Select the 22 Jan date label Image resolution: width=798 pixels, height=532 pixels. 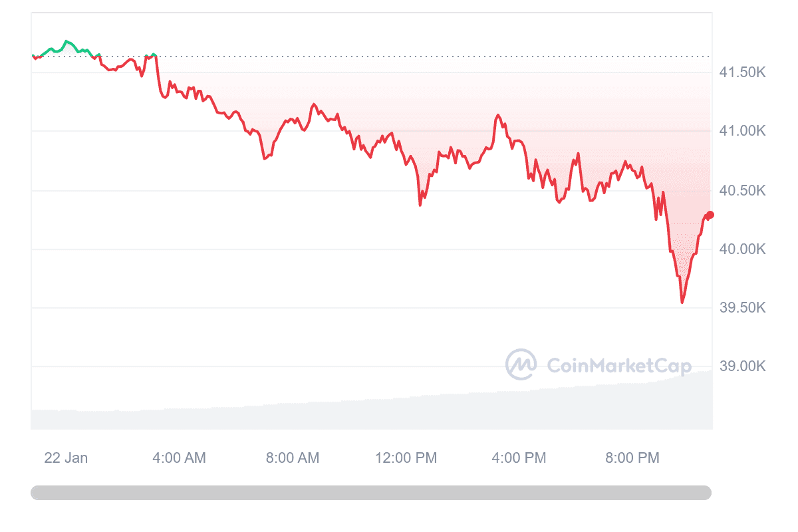click(x=66, y=458)
